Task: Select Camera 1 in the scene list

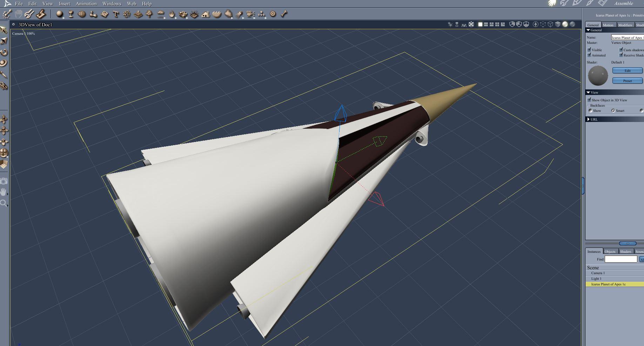Action: (615, 273)
